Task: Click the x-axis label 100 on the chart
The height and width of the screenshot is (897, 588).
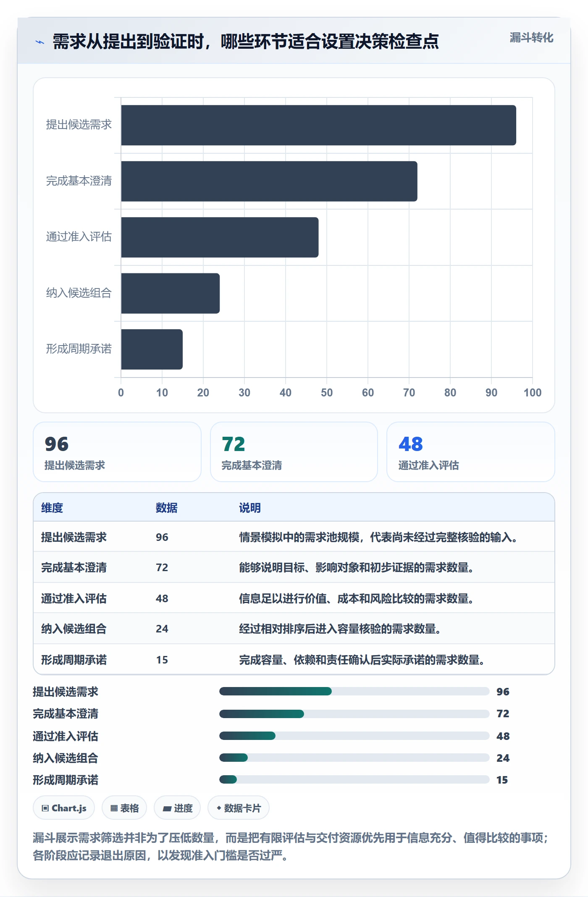Action: point(533,393)
